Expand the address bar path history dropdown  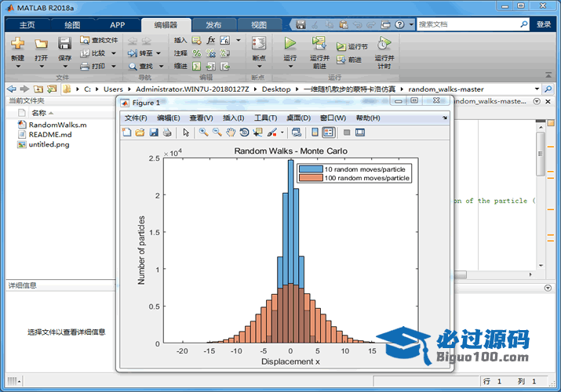tap(537, 89)
